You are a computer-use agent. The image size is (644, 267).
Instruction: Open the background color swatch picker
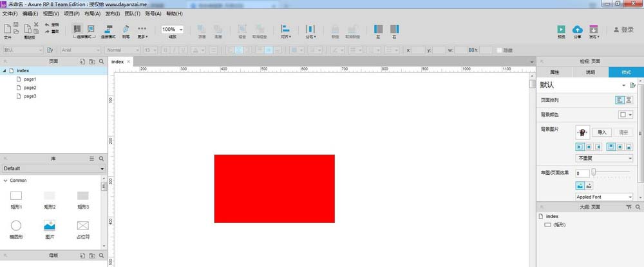pyautogui.click(x=625, y=115)
